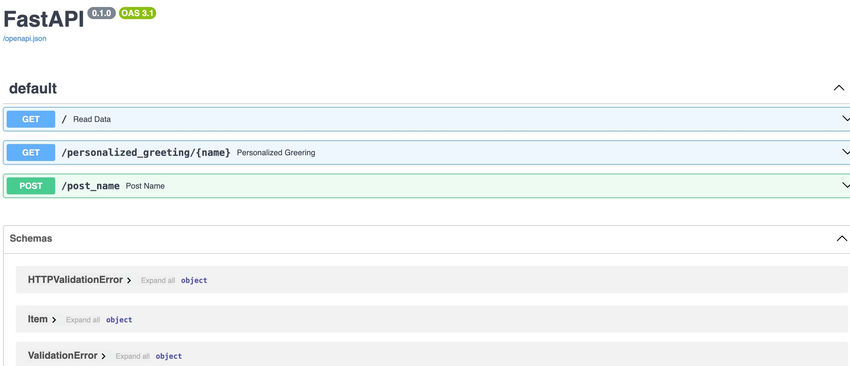Open /personalized_greeting/{name} endpoint path
Viewport: 850px width, 366px height.
pos(146,153)
